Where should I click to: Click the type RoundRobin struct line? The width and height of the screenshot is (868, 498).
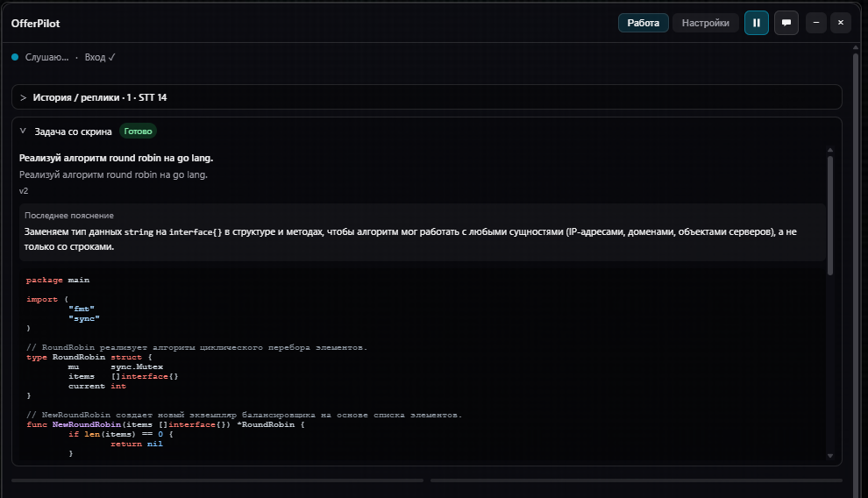point(89,358)
